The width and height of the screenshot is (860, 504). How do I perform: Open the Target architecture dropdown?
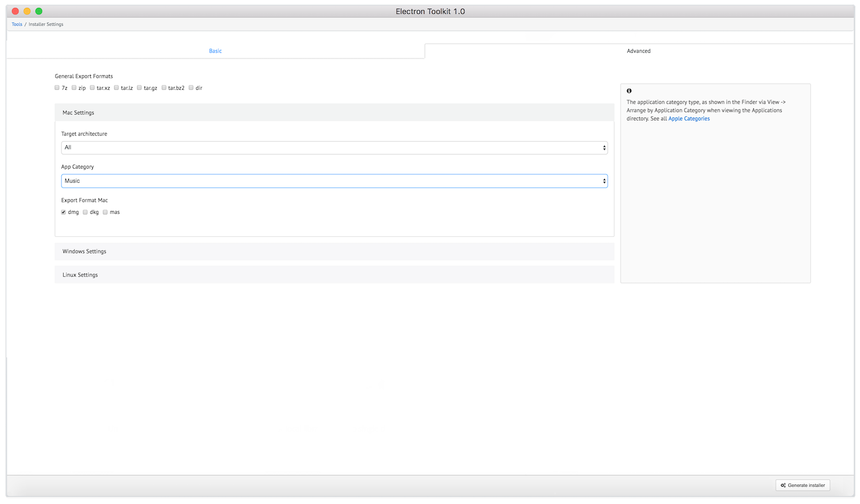pyautogui.click(x=334, y=148)
